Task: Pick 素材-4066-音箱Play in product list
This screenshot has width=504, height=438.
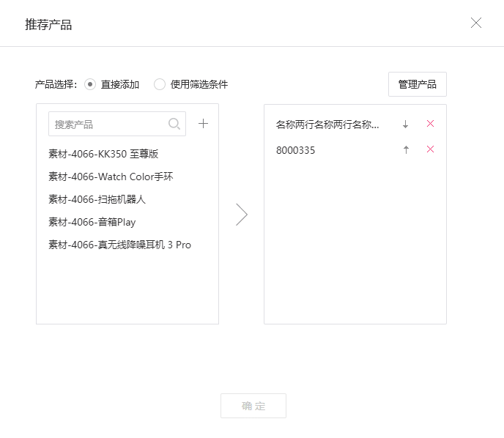Action: [x=92, y=222]
